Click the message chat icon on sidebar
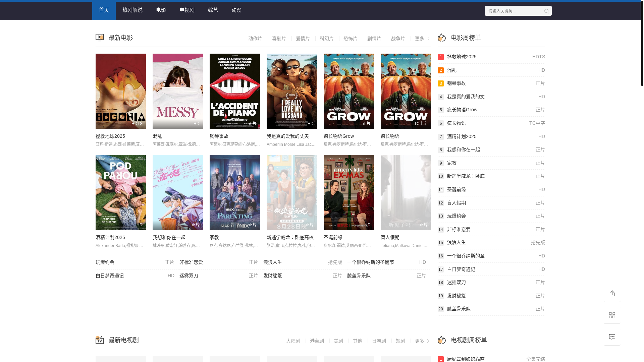Screen dimensions: 644x362 (612, 337)
